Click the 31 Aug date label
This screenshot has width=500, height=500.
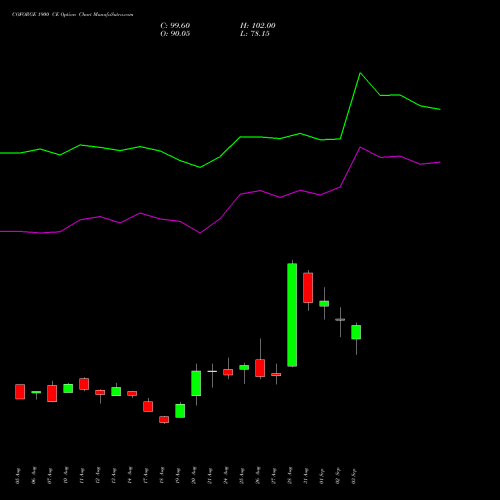[306, 476]
